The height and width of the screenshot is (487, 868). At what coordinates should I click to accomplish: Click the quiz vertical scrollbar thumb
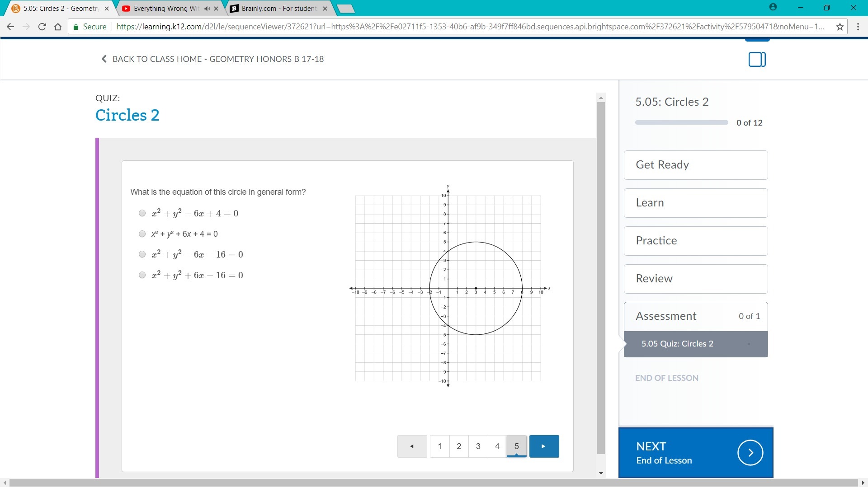click(601, 278)
